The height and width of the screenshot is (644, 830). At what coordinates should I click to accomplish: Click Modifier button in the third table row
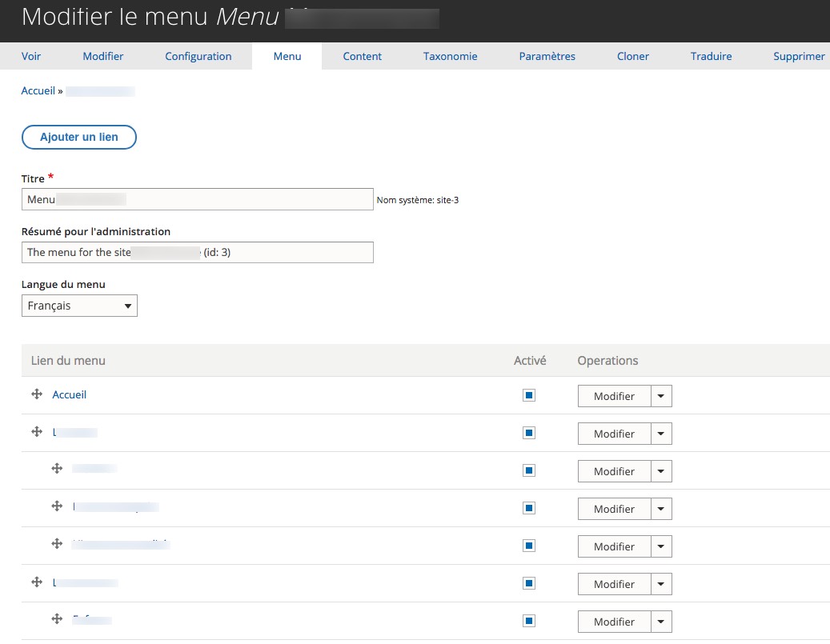pos(614,471)
